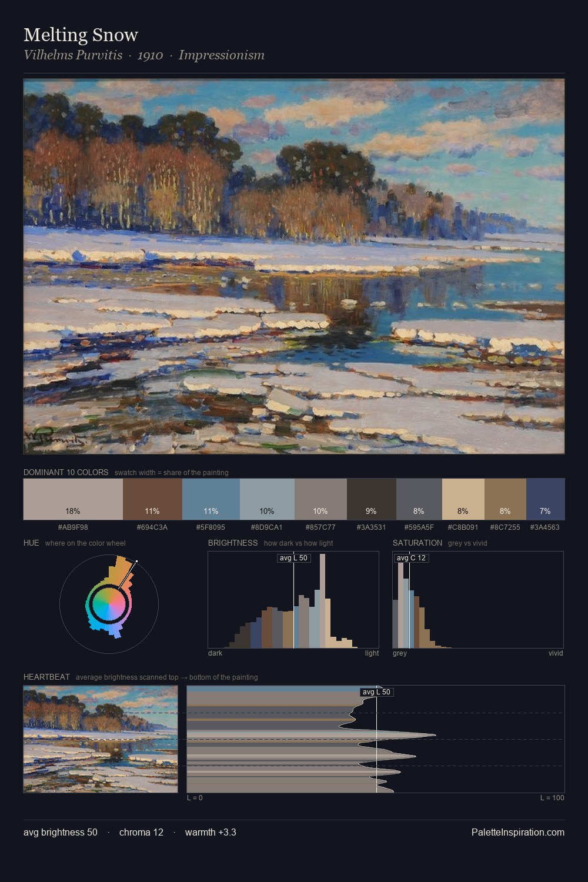Click the HUE section heading
This screenshot has height=882, width=588.
(31, 543)
